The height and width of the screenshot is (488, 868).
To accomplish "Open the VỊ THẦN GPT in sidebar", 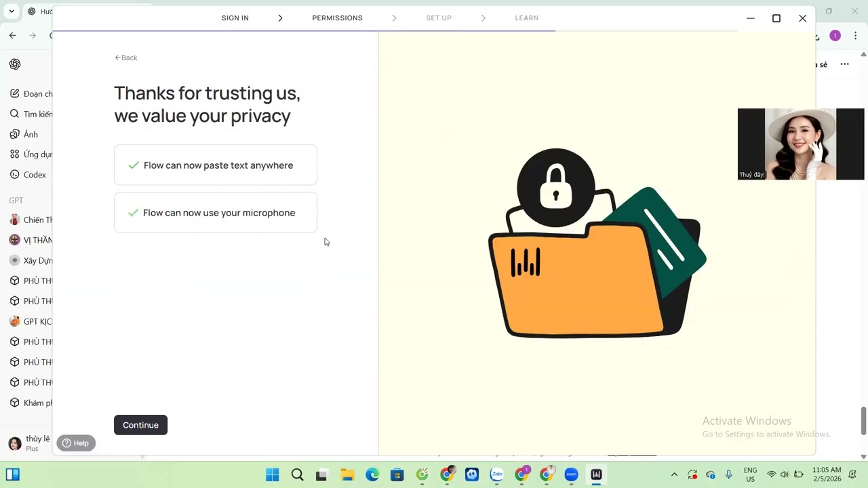I will click(x=31, y=240).
